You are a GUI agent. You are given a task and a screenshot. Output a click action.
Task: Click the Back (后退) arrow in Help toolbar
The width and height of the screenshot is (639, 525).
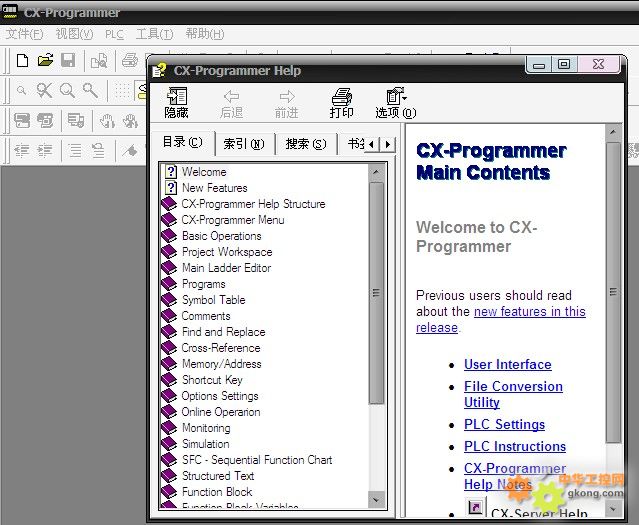[231, 104]
